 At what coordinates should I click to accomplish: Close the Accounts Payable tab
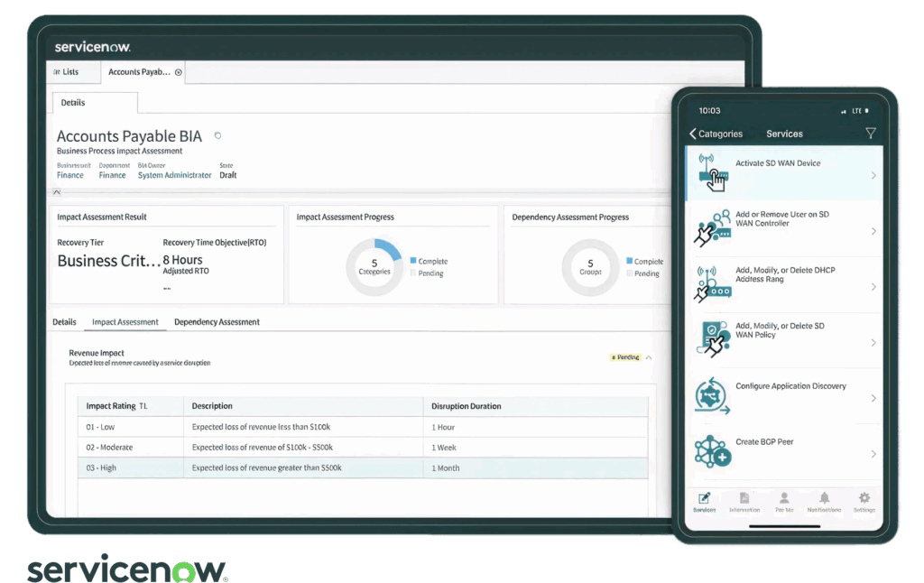(x=178, y=72)
